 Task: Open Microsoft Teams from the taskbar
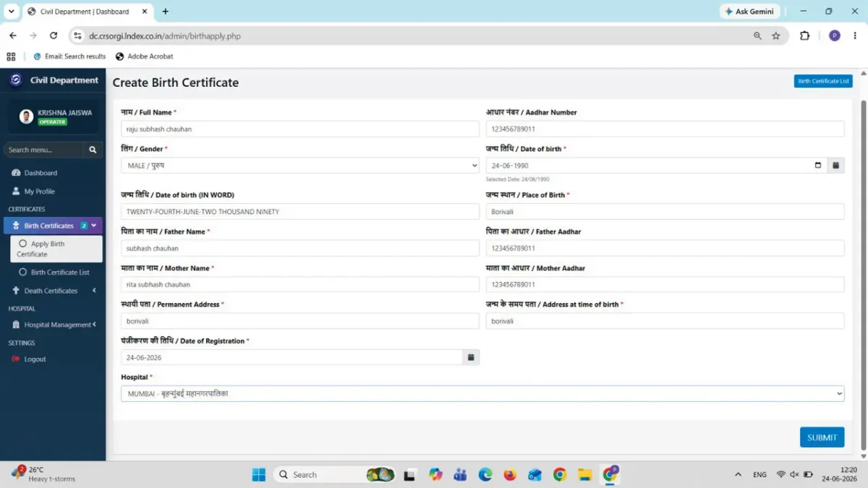pyautogui.click(x=460, y=474)
